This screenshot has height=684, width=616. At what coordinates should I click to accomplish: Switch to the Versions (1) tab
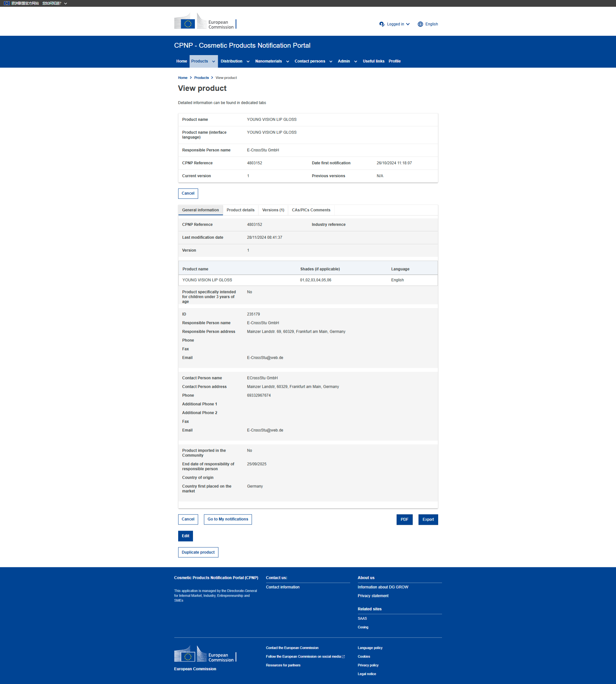click(273, 210)
